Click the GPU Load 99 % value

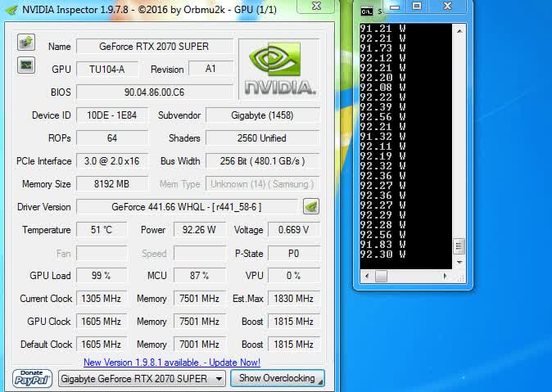[x=102, y=276]
